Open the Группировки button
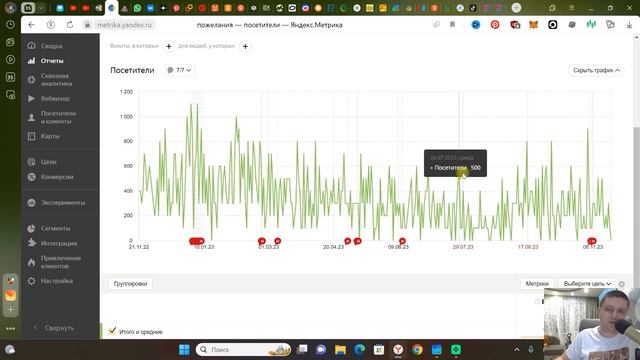Viewport: 640px width, 360px height. coord(131,284)
